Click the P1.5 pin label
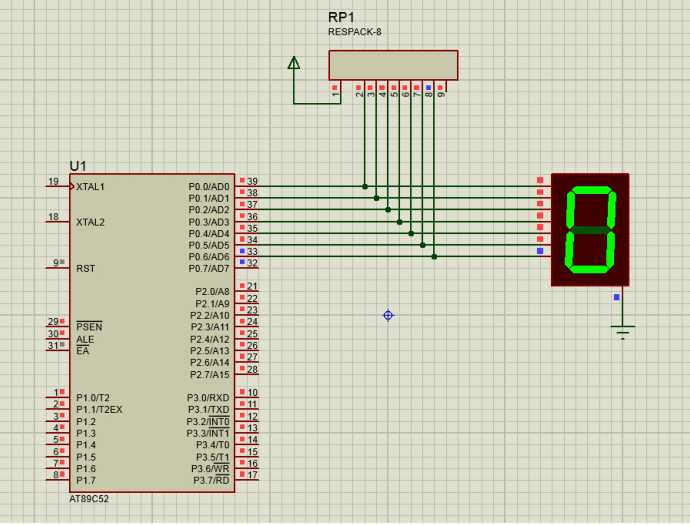This screenshot has height=525, width=690. pos(86,457)
